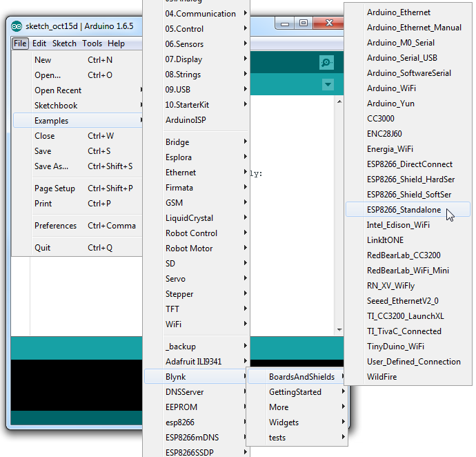Open the CC3000 example
The image size is (476, 457).
(408, 119)
